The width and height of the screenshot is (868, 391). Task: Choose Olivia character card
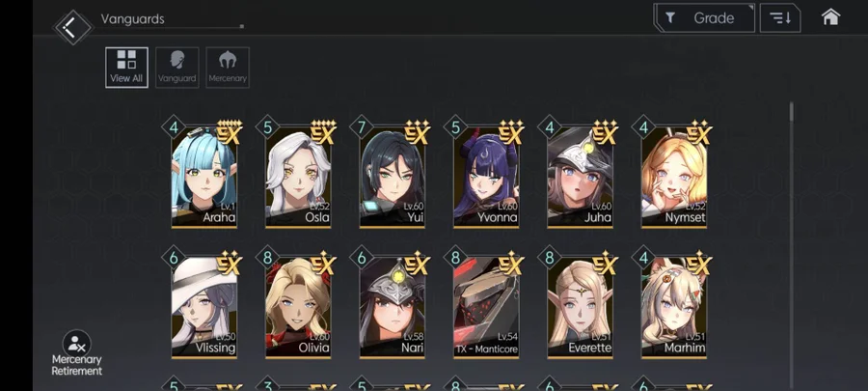coord(298,306)
